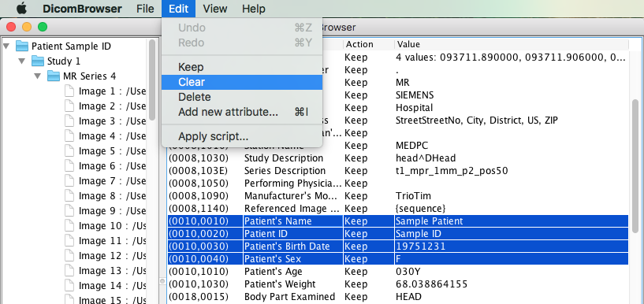The height and width of the screenshot is (304, 644).
Task: Open the View menu
Action: click(215, 9)
